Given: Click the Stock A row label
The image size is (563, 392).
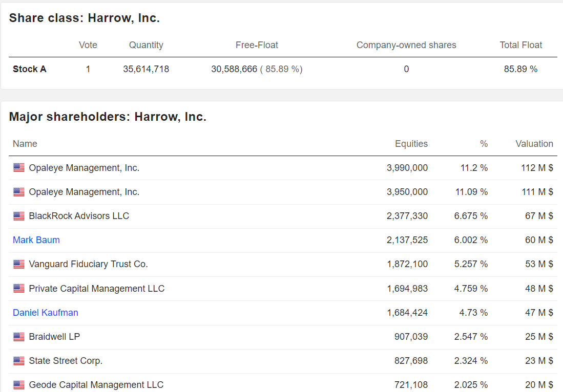Looking at the screenshot, I should click(29, 69).
